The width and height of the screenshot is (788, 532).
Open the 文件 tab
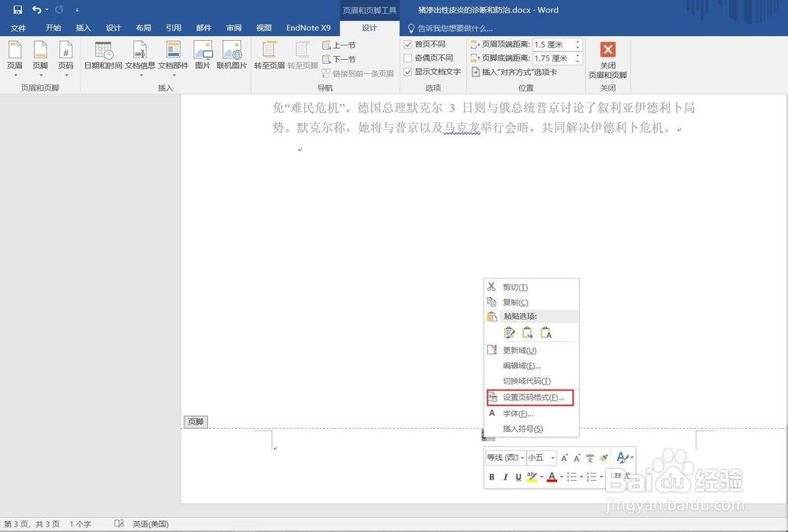pos(18,28)
